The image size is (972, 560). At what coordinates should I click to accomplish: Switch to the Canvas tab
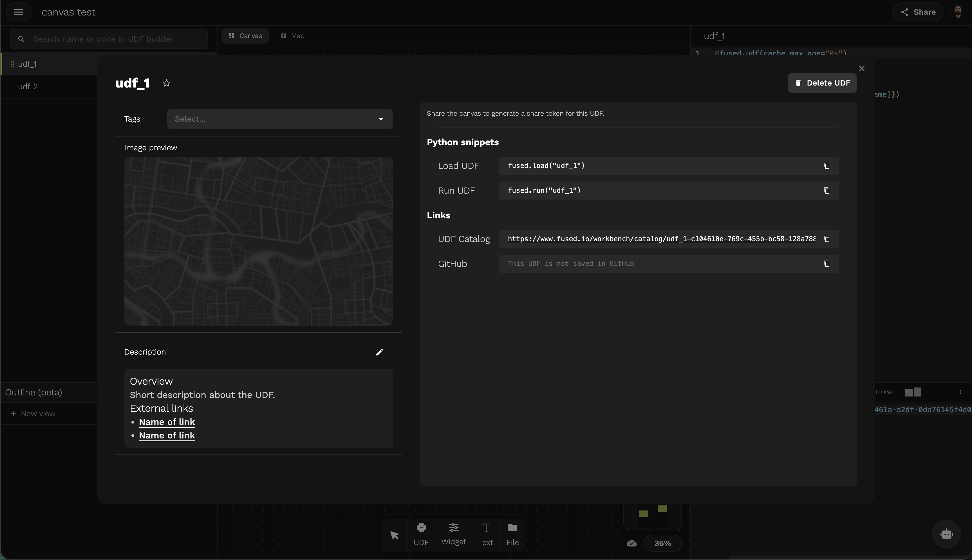tap(245, 36)
